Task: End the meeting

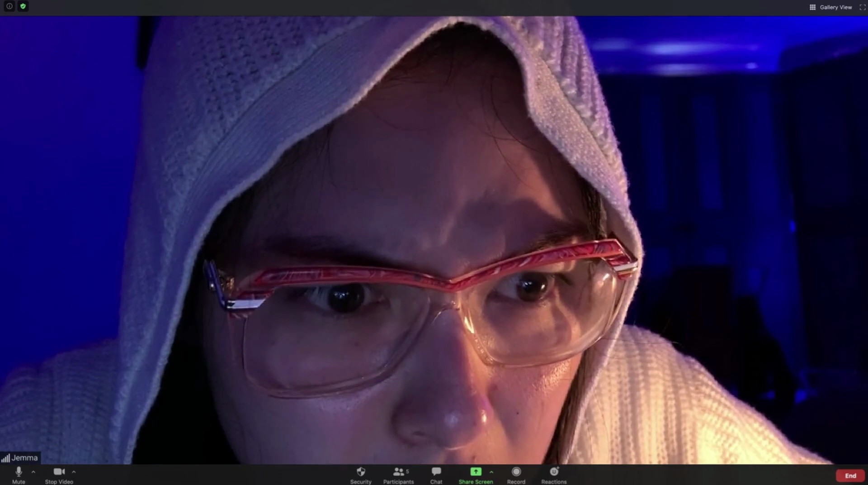Action: click(850, 475)
